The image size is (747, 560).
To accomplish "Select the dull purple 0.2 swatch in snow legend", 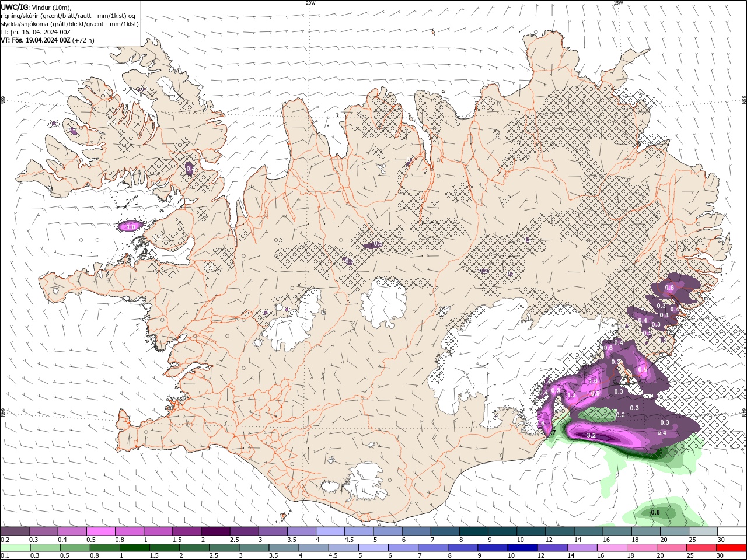I will [x=15, y=531].
